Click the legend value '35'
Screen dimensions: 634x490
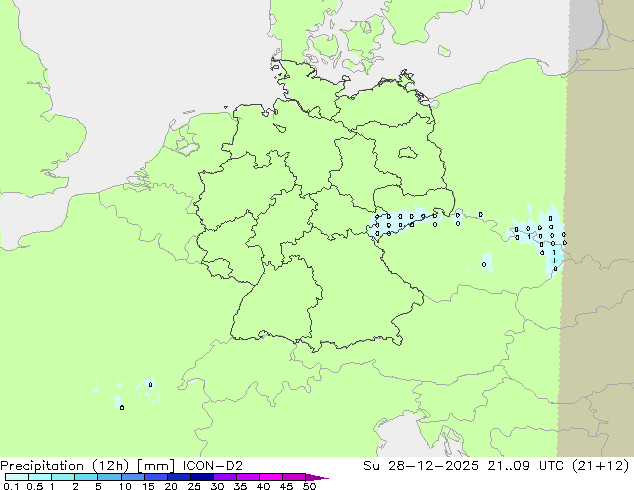pyautogui.click(x=240, y=486)
